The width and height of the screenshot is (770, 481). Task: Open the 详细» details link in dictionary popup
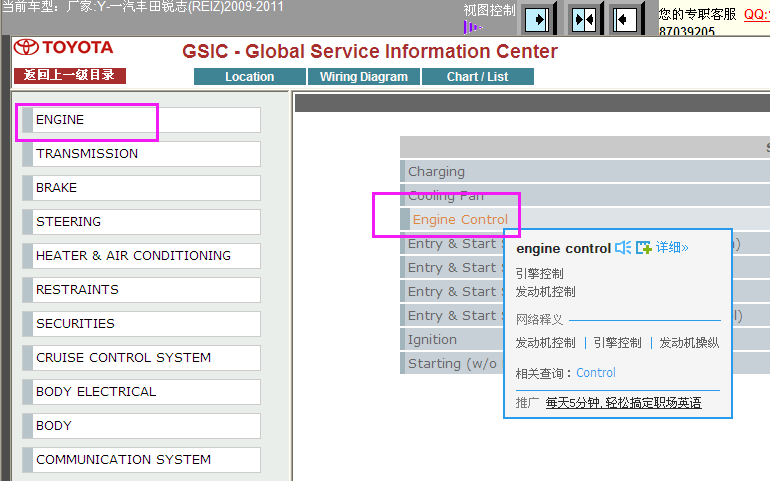point(672,247)
